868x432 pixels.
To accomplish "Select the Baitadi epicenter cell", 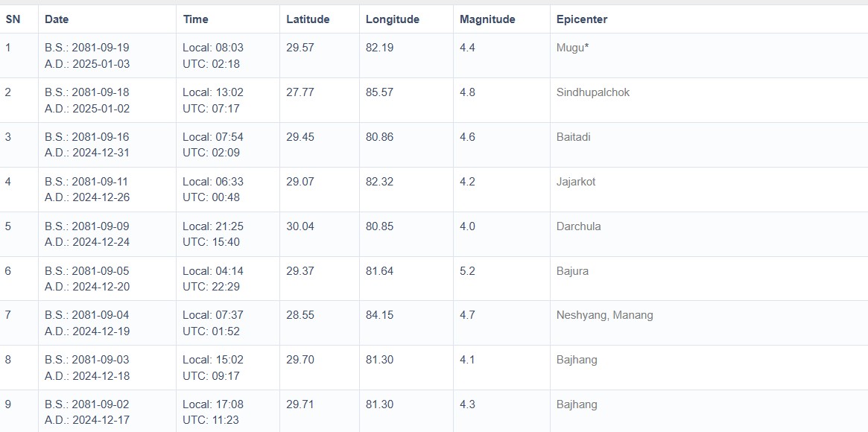I will tap(573, 137).
